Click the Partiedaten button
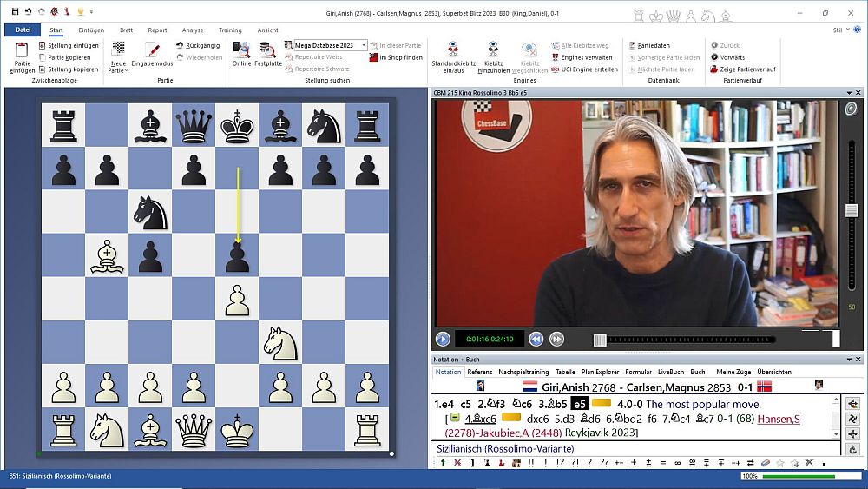 coord(654,45)
